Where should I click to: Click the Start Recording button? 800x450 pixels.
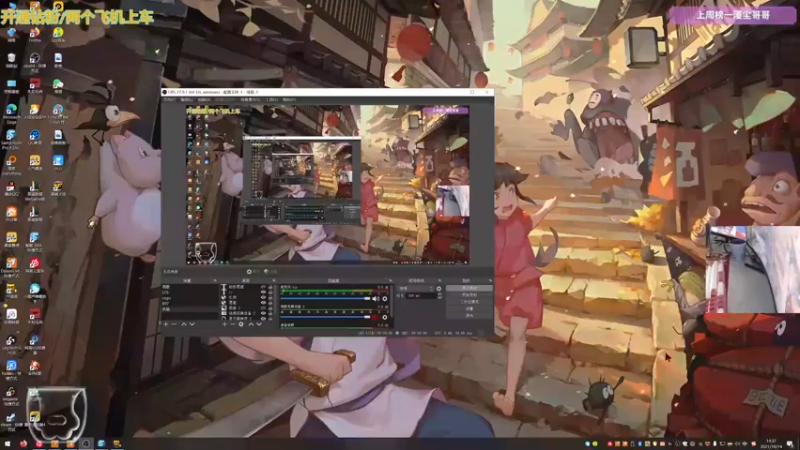tap(469, 294)
